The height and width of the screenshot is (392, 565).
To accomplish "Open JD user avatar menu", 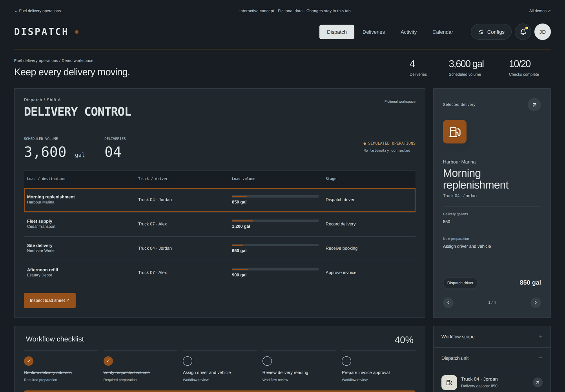I will [x=543, y=32].
